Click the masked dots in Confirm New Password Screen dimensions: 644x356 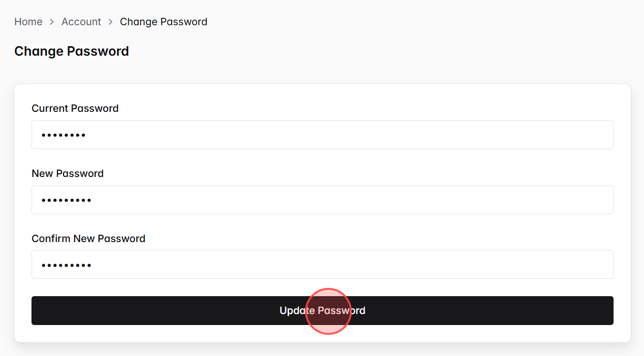point(66,264)
